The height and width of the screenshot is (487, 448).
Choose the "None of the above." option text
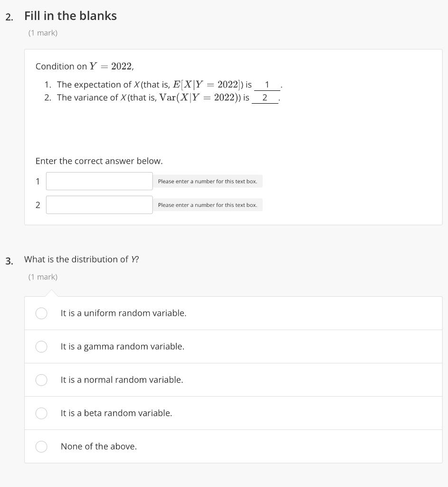(x=99, y=446)
